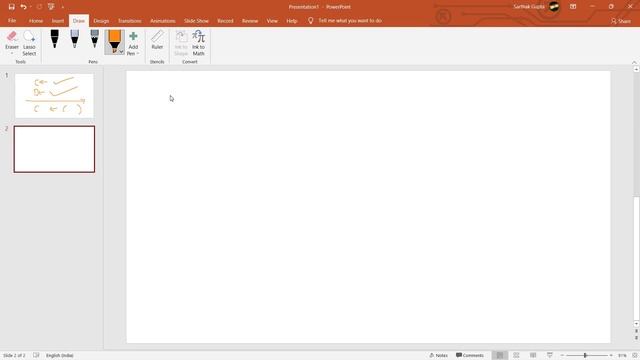Screen dimensions: 640x360
Task: Open the File tab
Action: (x=12, y=21)
